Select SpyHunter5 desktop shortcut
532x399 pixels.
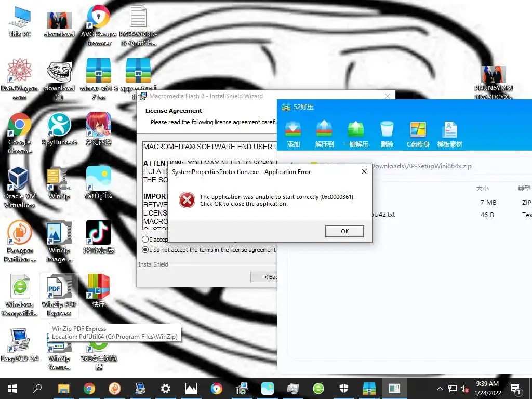click(59, 129)
